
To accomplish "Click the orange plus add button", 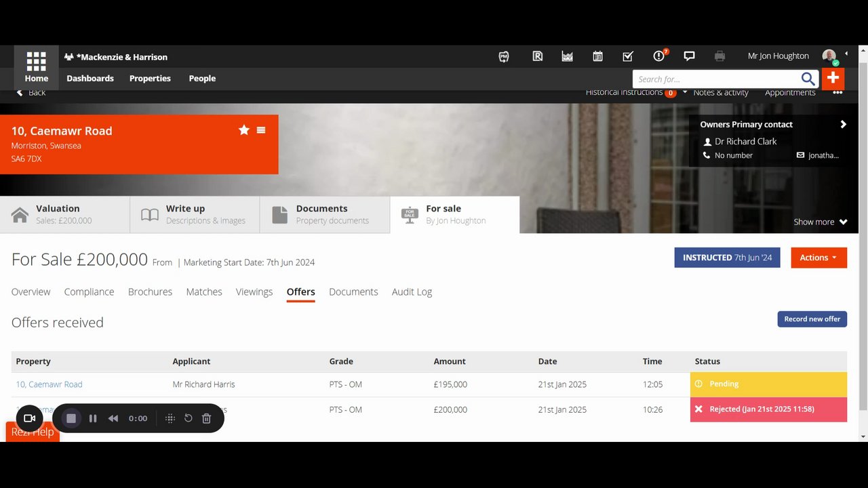I will [x=833, y=79].
